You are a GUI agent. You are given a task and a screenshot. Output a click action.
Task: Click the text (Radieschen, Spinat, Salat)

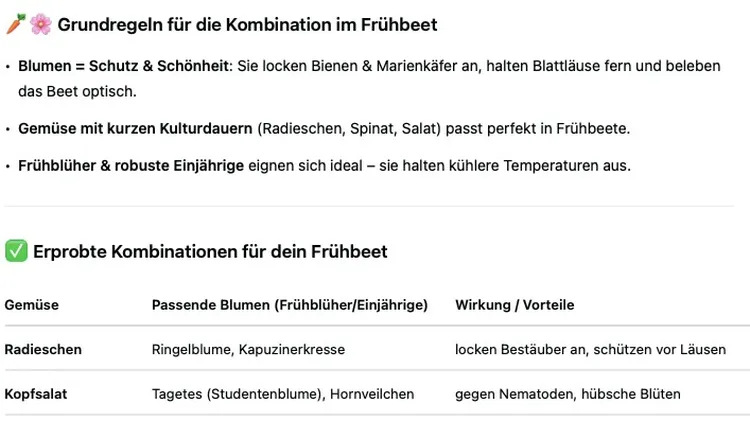tap(349, 129)
